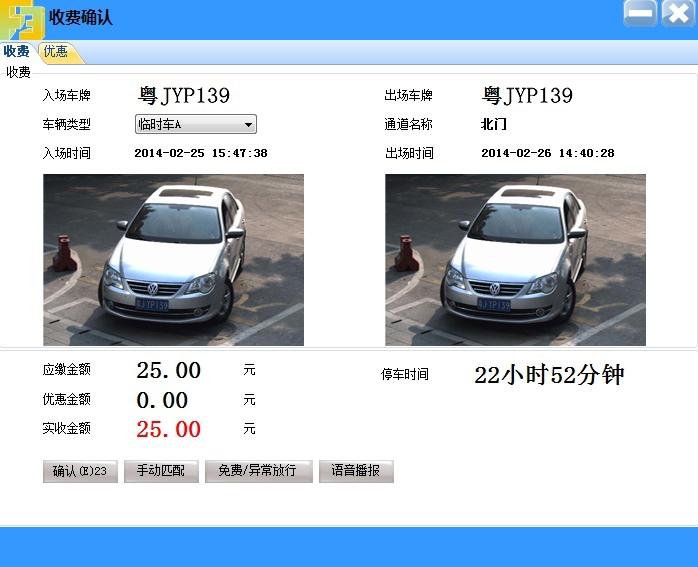This screenshot has height=567, width=698.
Task: Click the app logo in title bar
Action: point(22,18)
